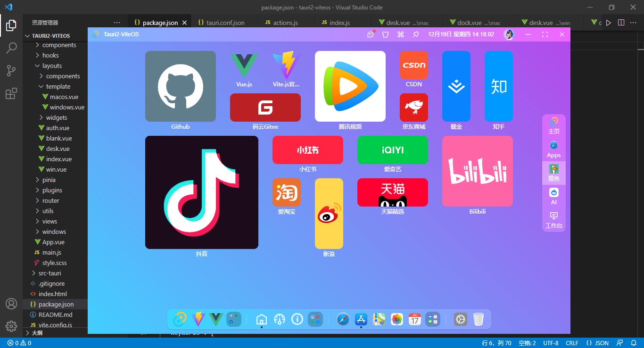Open the skin (shirt) theme icon
Screen dimensions: 644x348
coord(386,34)
